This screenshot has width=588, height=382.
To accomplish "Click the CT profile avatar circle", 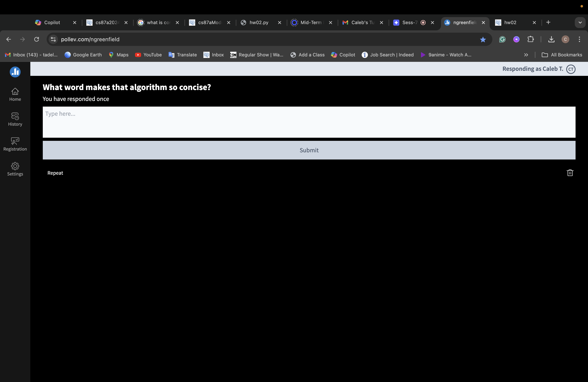I will tap(571, 69).
